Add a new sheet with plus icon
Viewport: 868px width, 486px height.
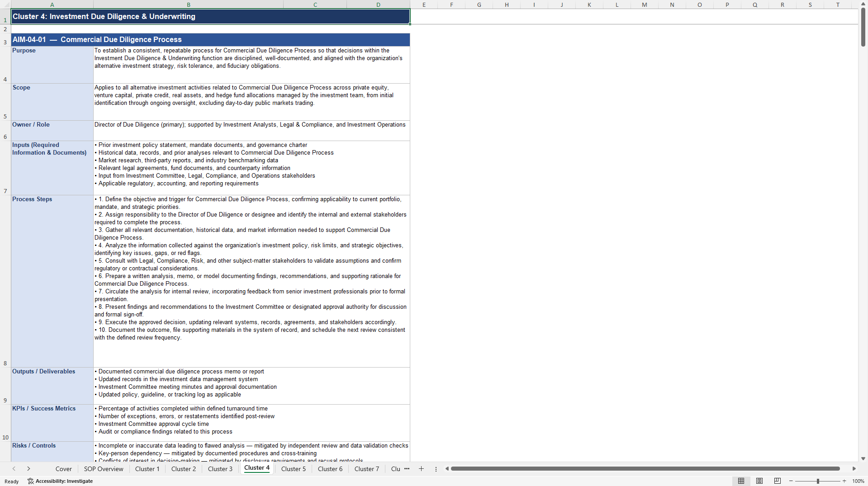tap(421, 469)
